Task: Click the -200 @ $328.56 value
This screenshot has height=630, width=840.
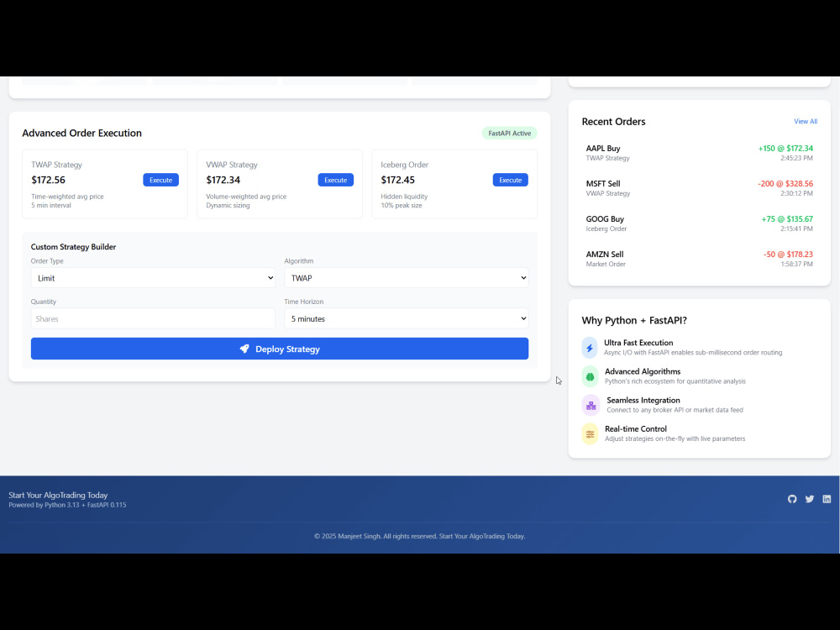Action: (x=785, y=184)
